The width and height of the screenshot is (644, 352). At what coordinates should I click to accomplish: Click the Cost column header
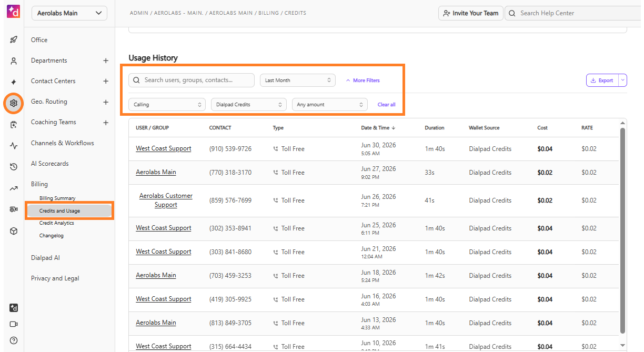(542, 128)
